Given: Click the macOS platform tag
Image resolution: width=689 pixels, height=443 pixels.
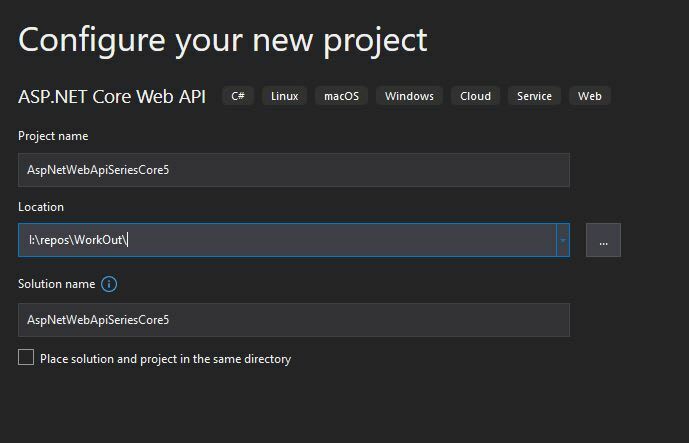Looking at the screenshot, I should (x=341, y=96).
